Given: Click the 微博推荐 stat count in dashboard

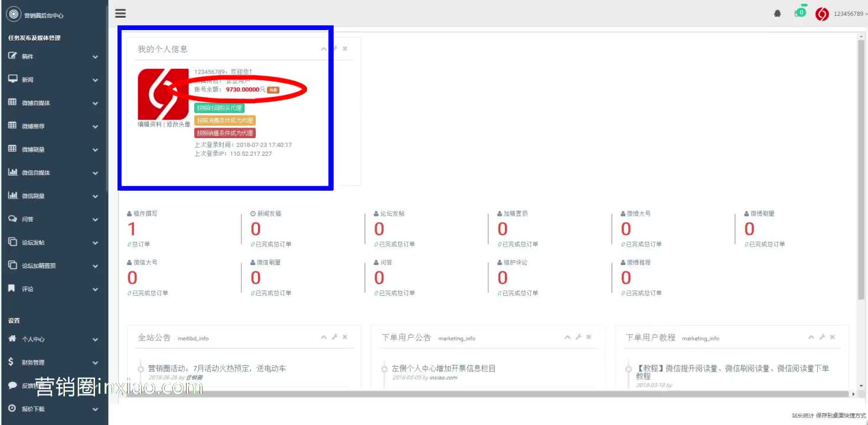Looking at the screenshot, I should pos(626,278).
